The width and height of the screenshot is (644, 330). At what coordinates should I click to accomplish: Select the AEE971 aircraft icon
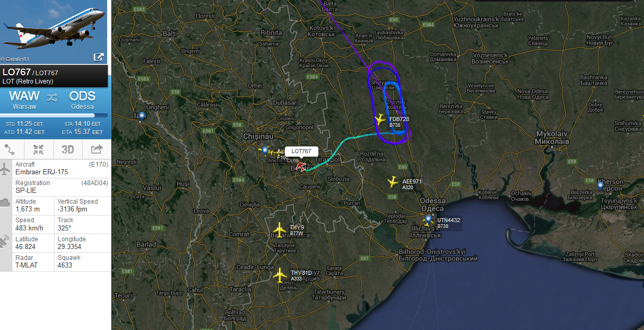pyautogui.click(x=393, y=181)
